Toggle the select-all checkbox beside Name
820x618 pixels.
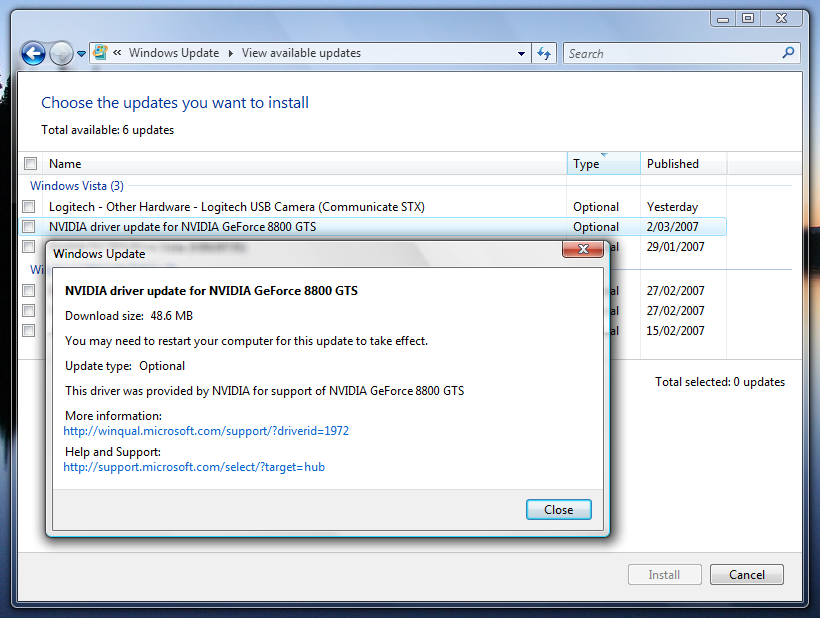coord(30,164)
